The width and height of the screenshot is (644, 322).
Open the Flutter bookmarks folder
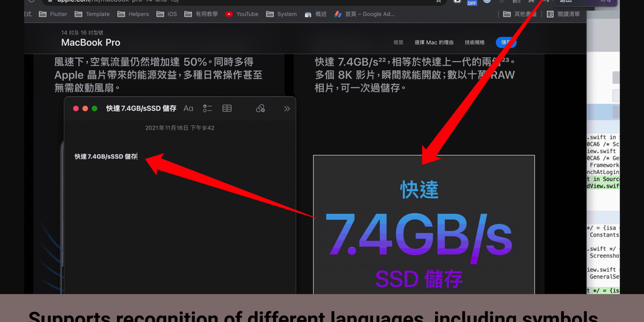coord(53,14)
